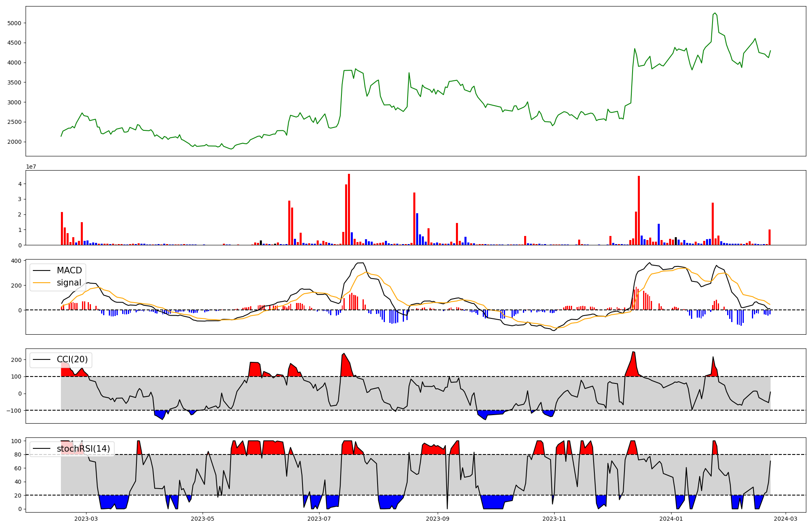Click the CCI(20) legend label
This screenshot has height=528, width=812.
click(x=73, y=359)
